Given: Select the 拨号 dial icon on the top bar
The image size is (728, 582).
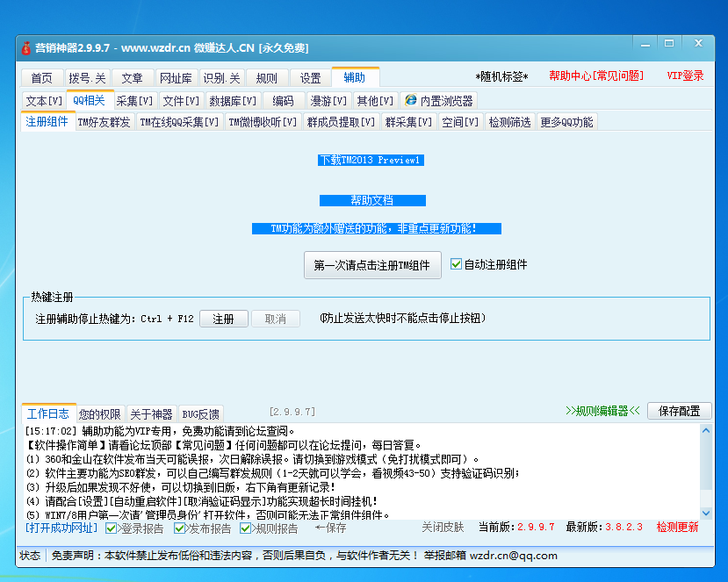Looking at the screenshot, I should (x=85, y=76).
